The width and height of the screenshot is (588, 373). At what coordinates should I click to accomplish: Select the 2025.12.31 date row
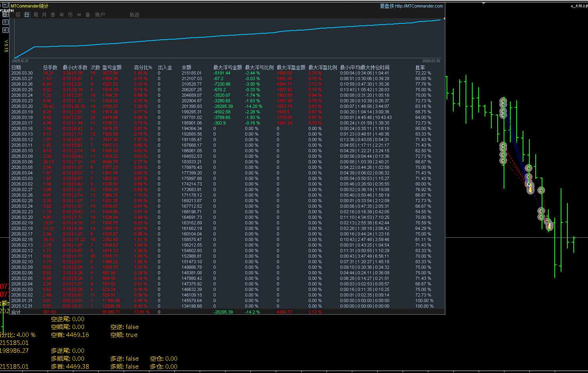point(22,306)
